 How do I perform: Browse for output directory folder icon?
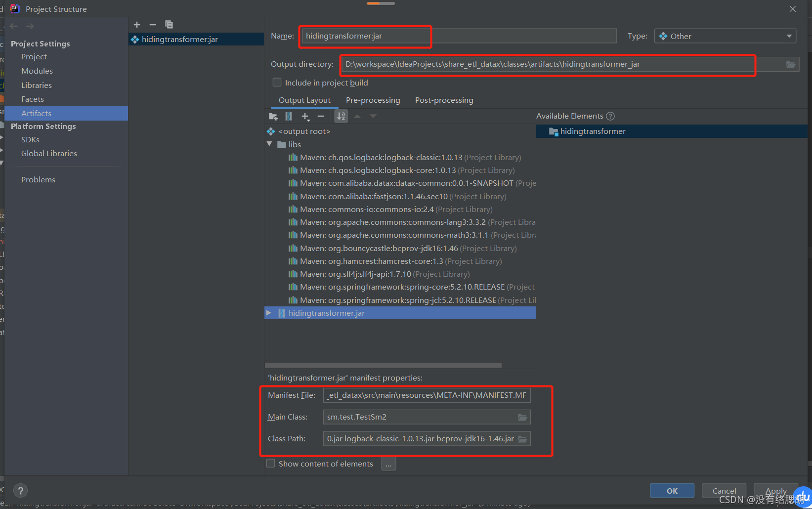click(x=791, y=64)
